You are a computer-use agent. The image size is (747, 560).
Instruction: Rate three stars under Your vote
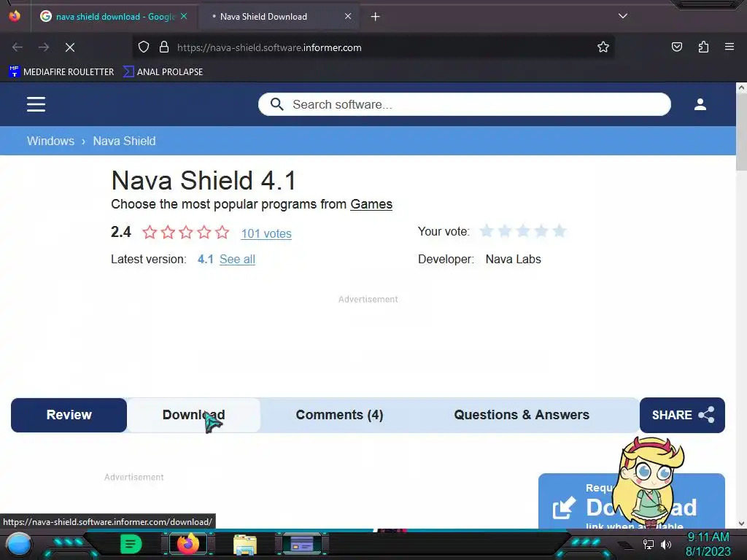(x=522, y=231)
